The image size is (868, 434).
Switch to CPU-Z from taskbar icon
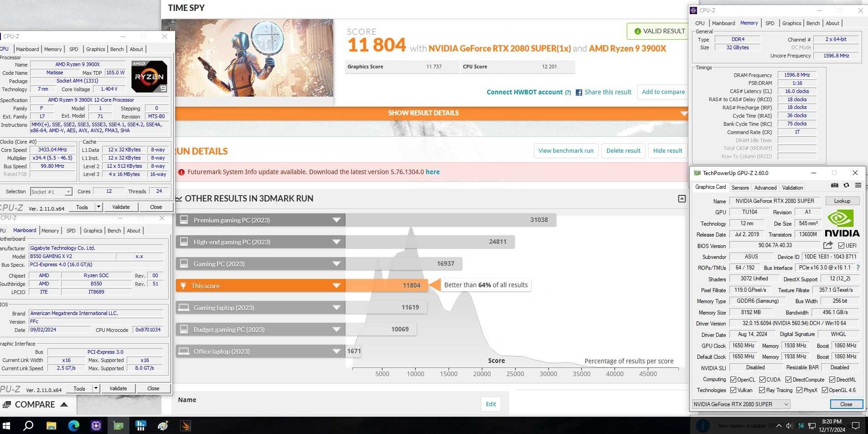coord(96,426)
